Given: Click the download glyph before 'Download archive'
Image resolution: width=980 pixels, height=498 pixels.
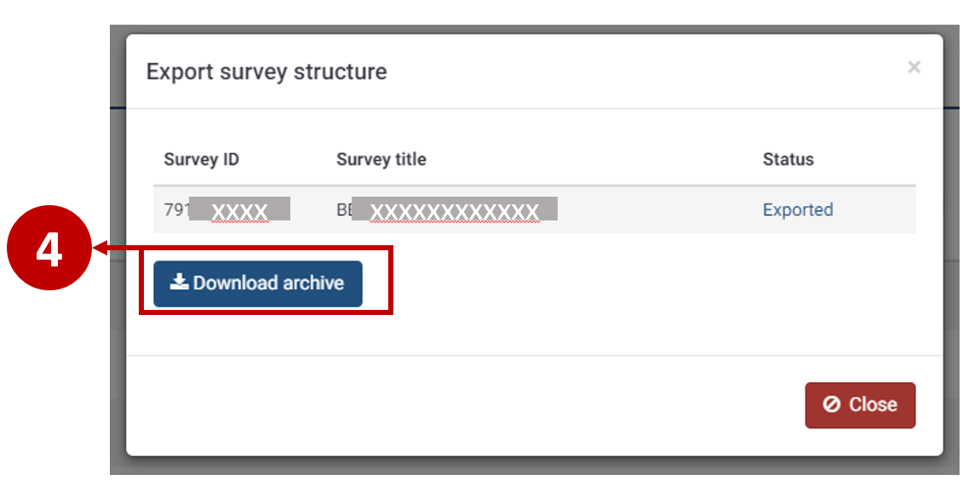Looking at the screenshot, I should pos(180,283).
